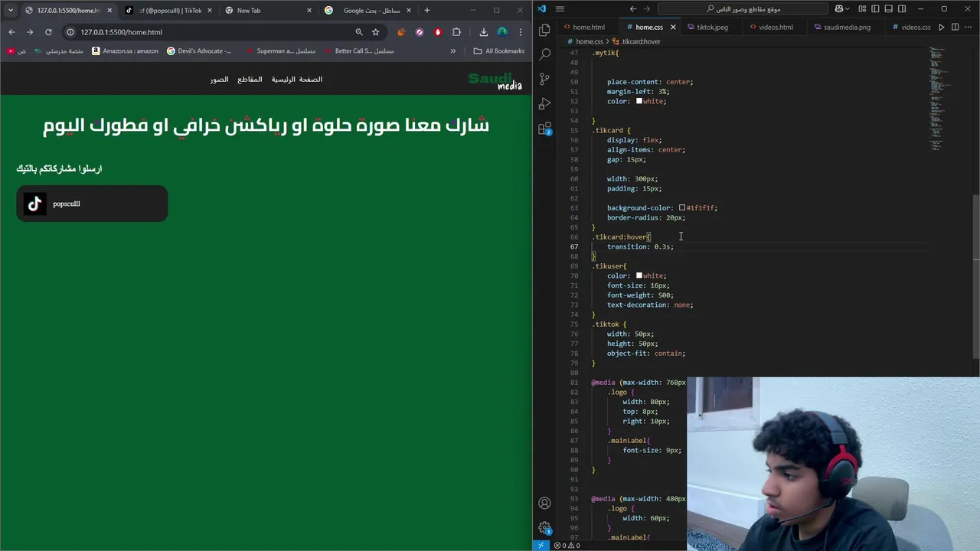Open the Devil's Advocate bookmark

point(199,51)
